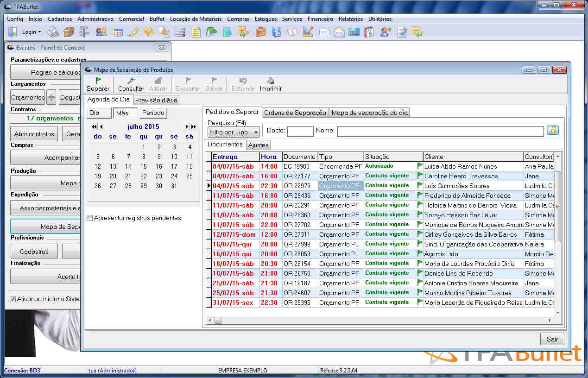The width and height of the screenshot is (588, 378).
Task: Click the key icon in main toolbar
Action: [x=133, y=32]
